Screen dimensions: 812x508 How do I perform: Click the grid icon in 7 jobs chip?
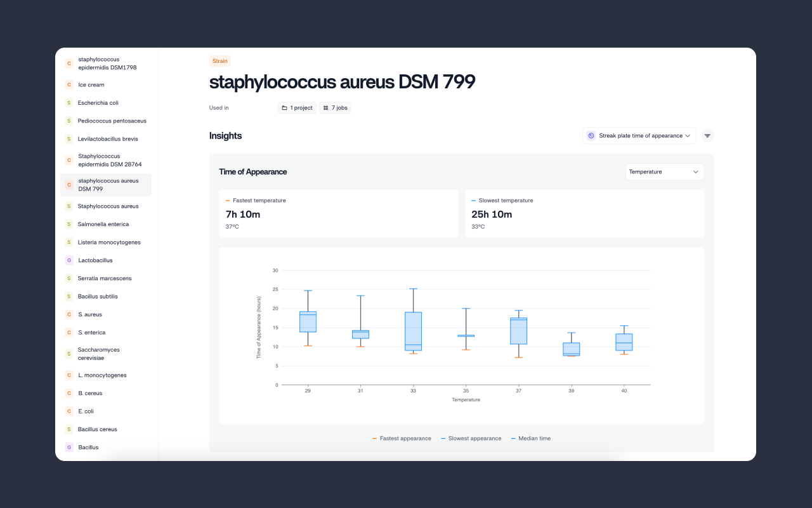coord(325,108)
